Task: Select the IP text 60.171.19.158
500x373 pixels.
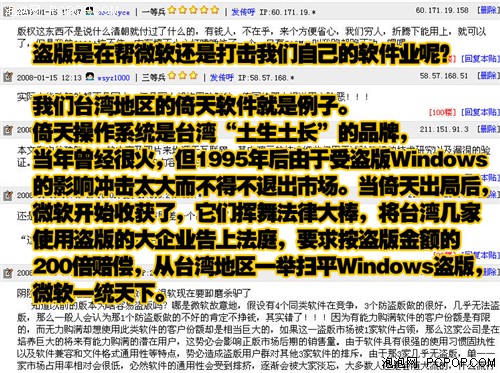Action: (x=442, y=10)
